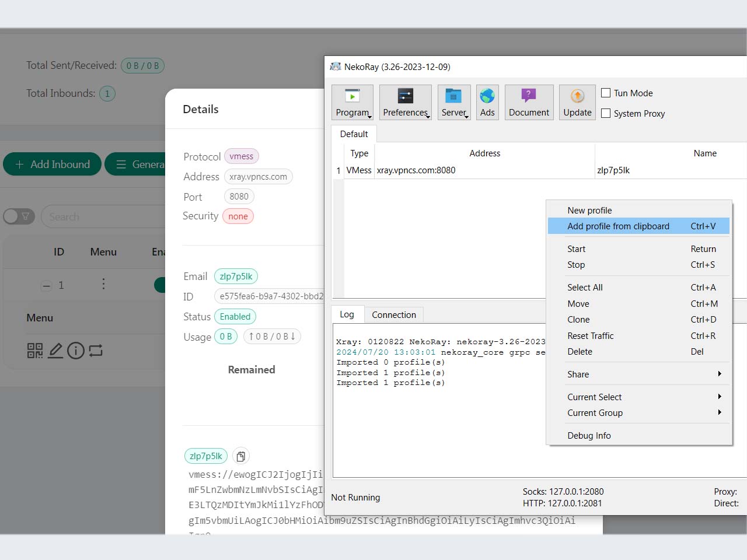The width and height of the screenshot is (747, 560).
Task: Focus the Search inbounds field
Action: [x=104, y=216]
